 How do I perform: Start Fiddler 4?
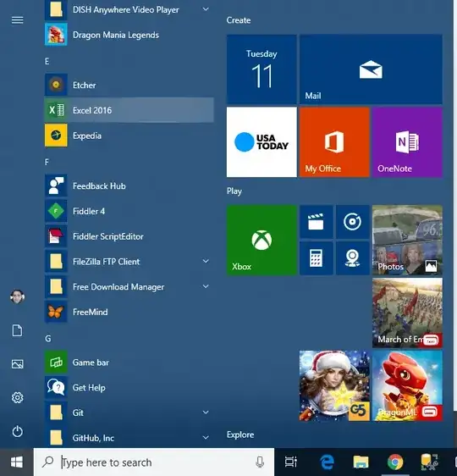129,211
